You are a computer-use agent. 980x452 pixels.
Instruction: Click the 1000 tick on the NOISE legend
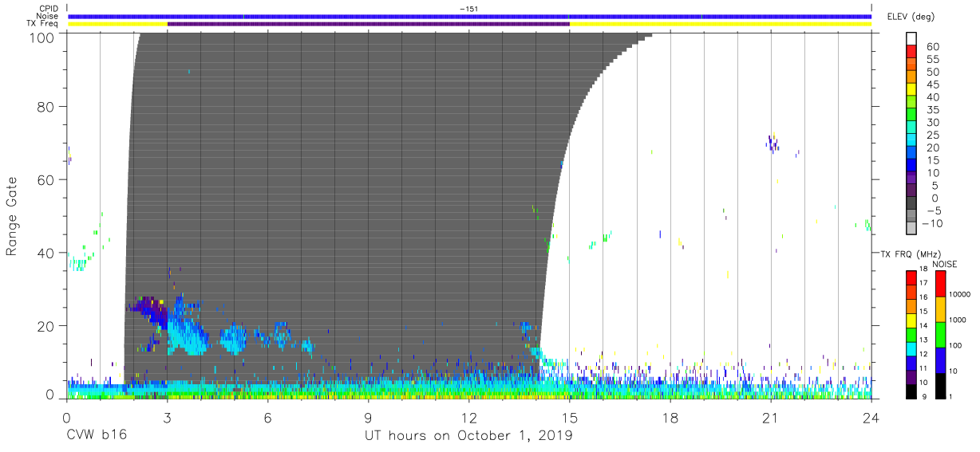tap(958, 320)
